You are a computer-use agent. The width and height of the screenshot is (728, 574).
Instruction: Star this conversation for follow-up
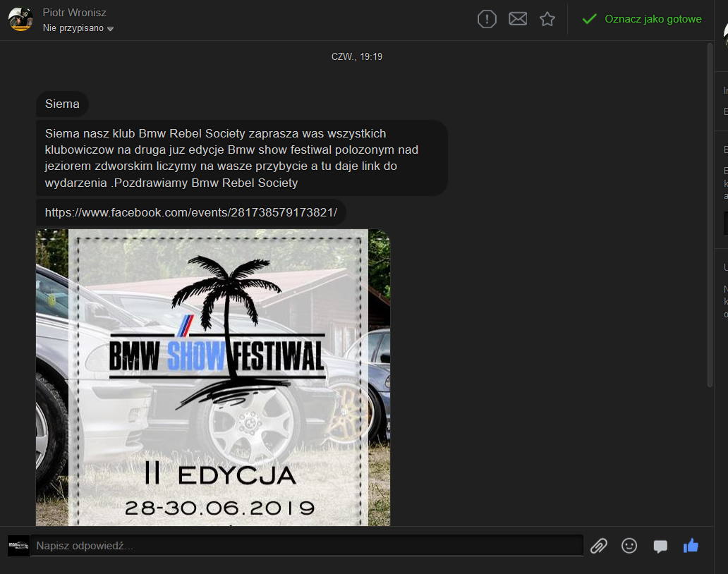tap(547, 19)
